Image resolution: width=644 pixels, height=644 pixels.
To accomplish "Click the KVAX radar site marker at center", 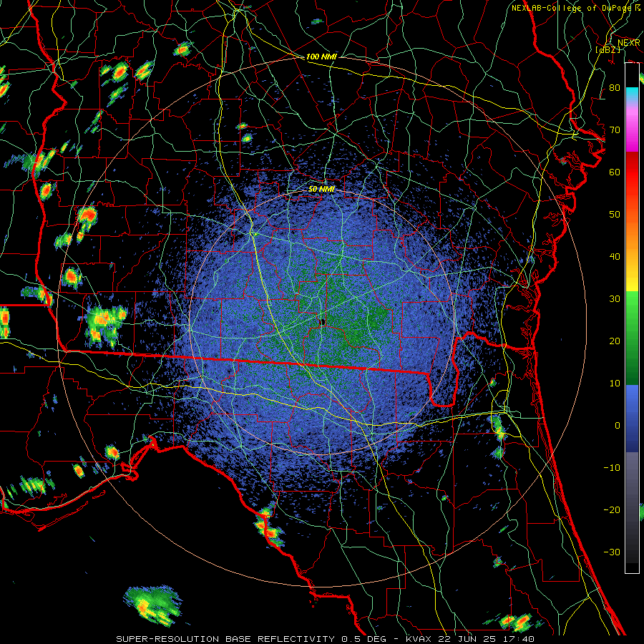I will point(323,322).
